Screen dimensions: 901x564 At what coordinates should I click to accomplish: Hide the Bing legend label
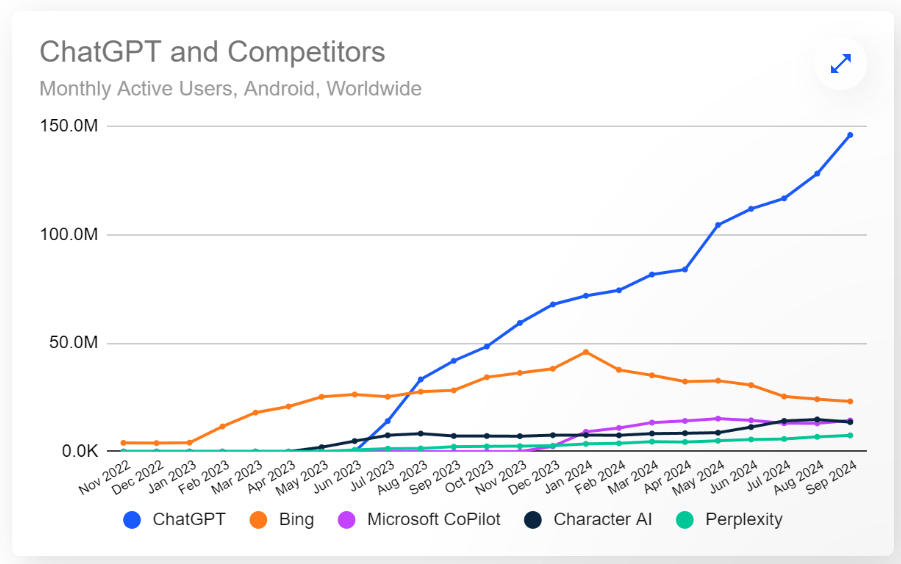297,519
